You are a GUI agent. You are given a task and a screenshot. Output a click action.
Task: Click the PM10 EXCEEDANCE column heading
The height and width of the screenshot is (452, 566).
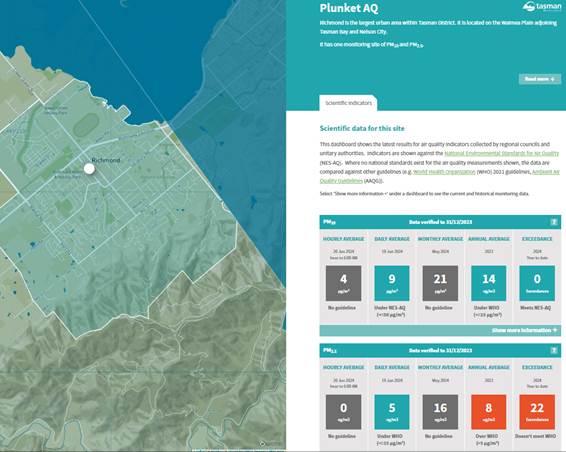(537, 239)
